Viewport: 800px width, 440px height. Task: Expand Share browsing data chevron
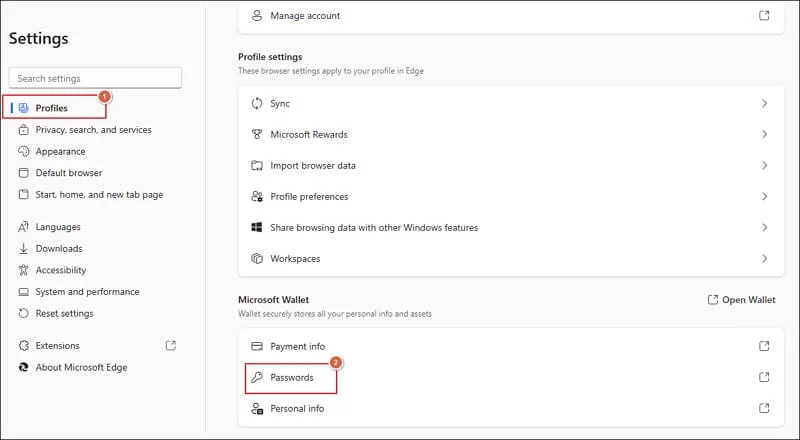(x=764, y=228)
